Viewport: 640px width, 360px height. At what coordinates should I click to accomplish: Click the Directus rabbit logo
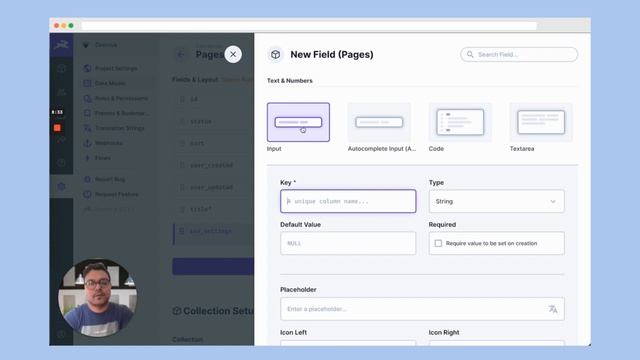[x=61, y=45]
